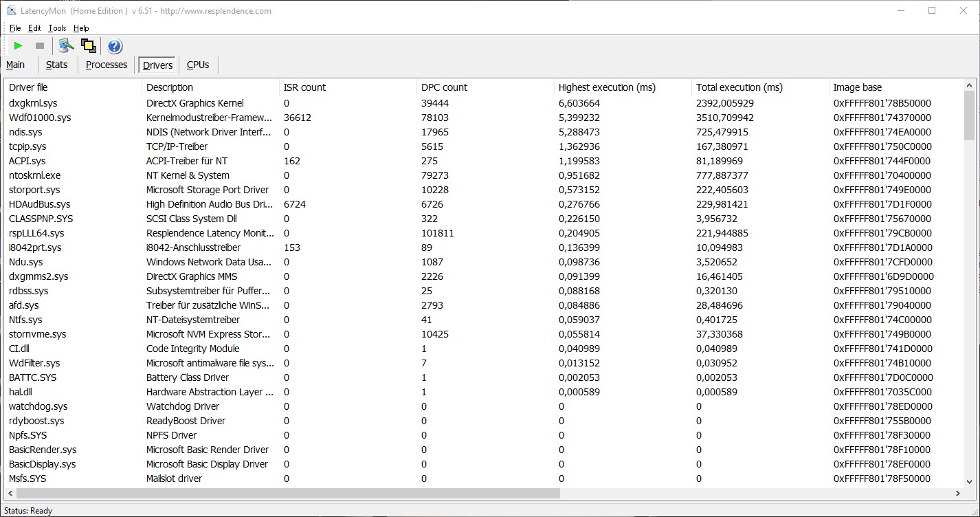Click total execution value 3510,709942
Image resolution: width=980 pixels, height=517 pixels.
(x=725, y=118)
